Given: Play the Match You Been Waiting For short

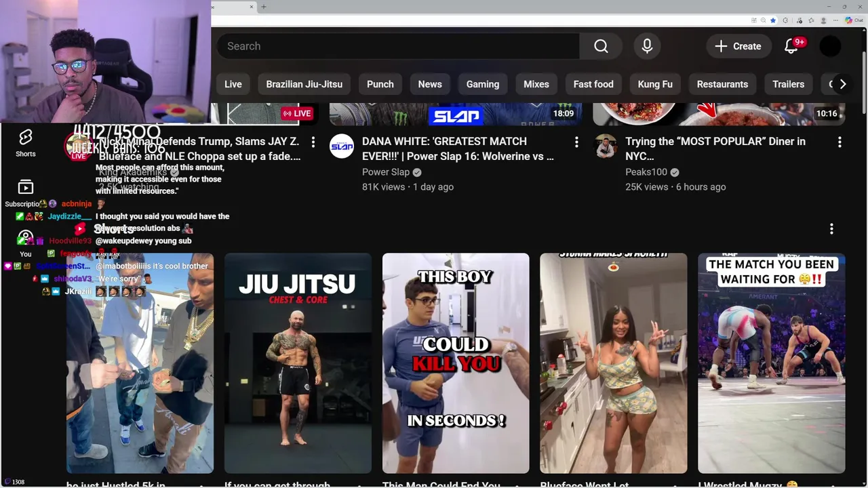Looking at the screenshot, I should [x=772, y=363].
